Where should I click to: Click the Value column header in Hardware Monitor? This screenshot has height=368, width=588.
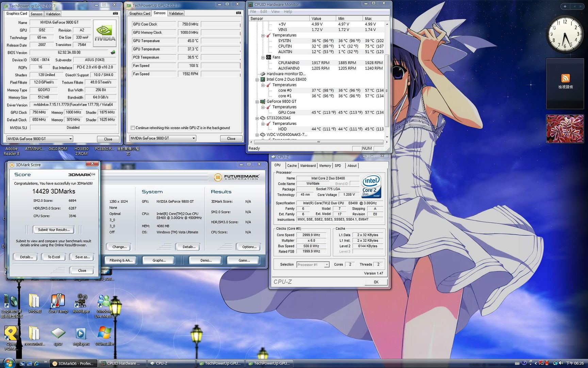coord(323,18)
